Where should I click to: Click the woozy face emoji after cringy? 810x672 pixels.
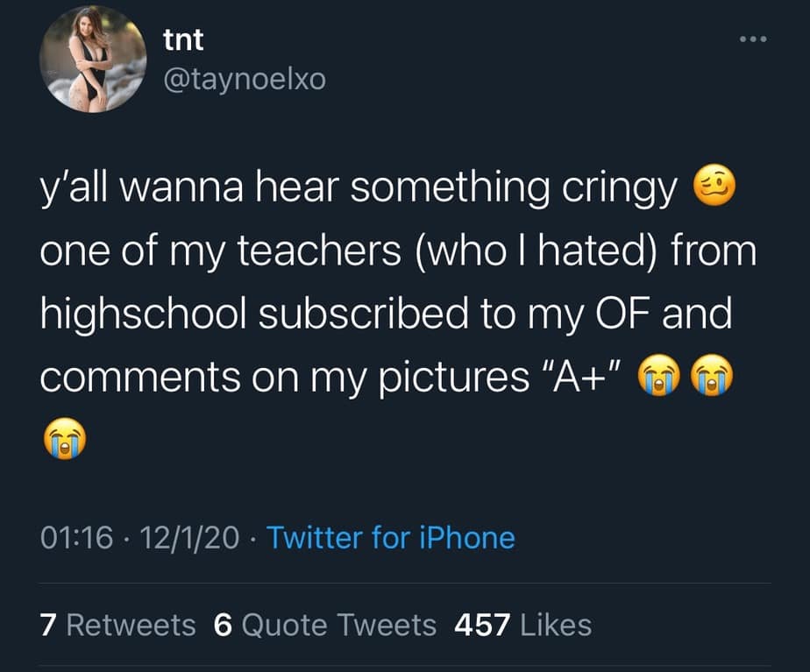tap(715, 187)
